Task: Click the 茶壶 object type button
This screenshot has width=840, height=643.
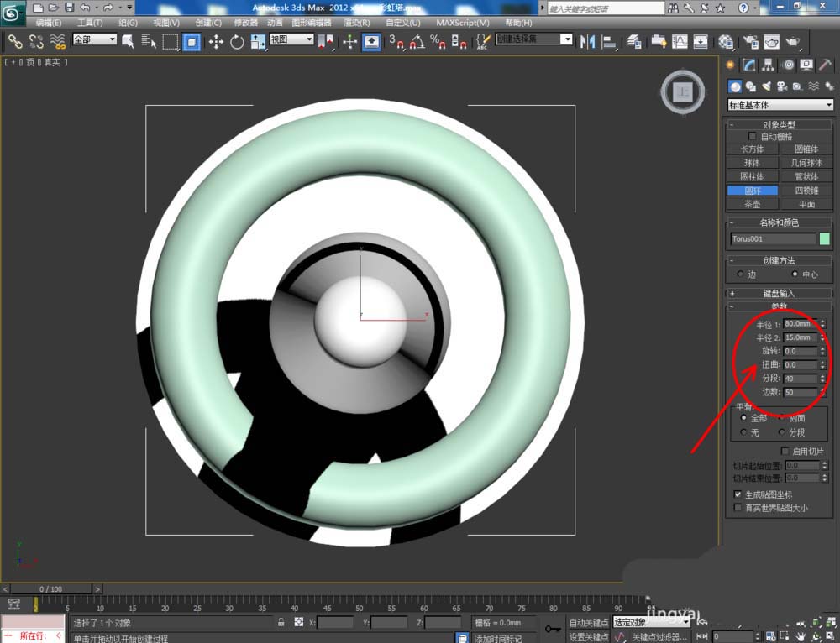Action: pos(752,204)
